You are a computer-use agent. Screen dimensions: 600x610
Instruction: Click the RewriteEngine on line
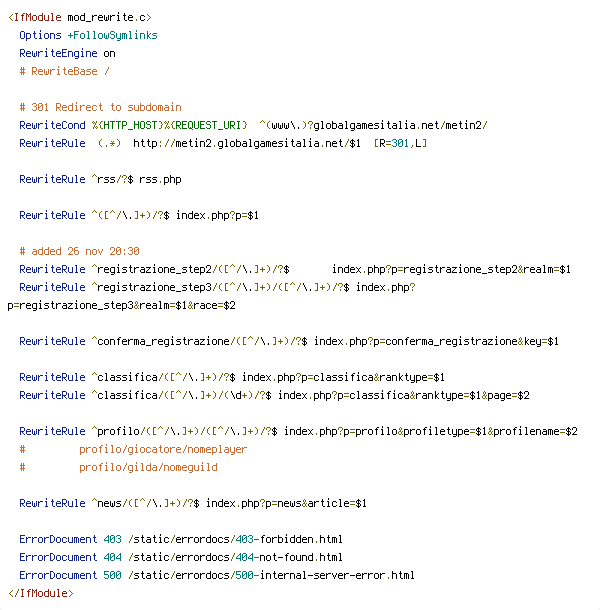click(x=67, y=53)
